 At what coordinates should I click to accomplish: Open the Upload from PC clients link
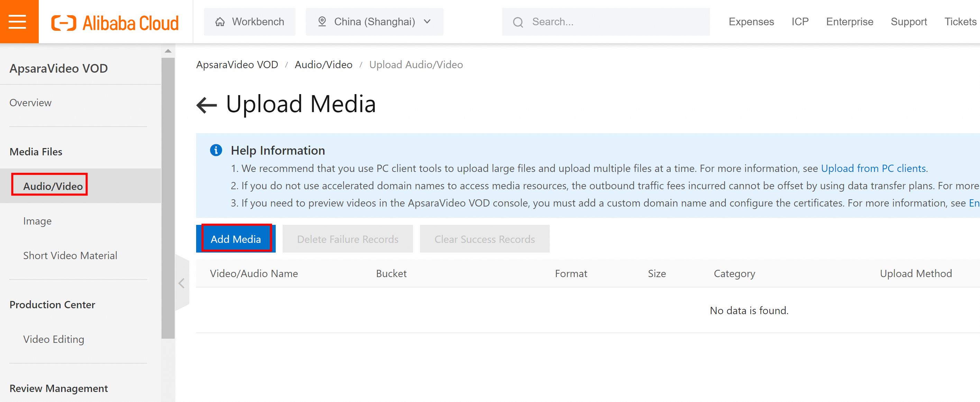click(873, 168)
